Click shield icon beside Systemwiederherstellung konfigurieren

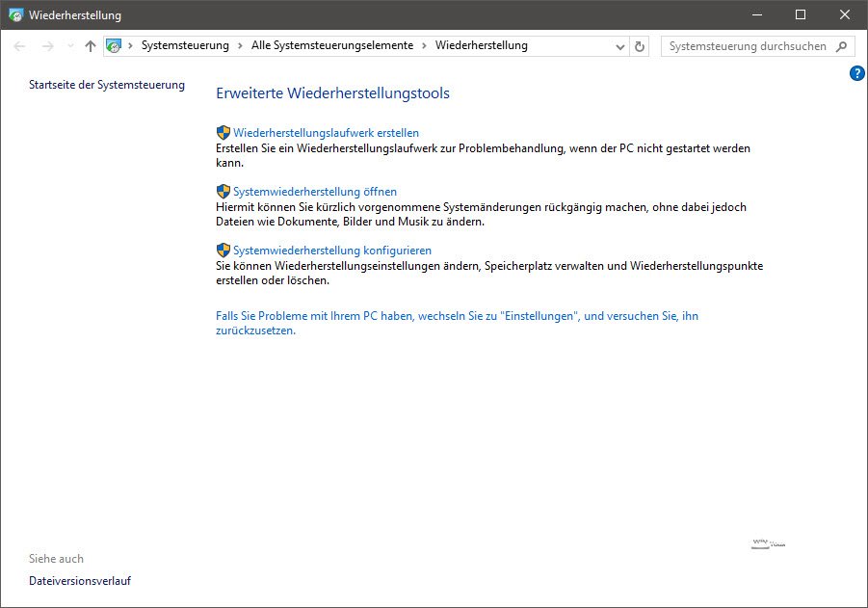pos(224,251)
